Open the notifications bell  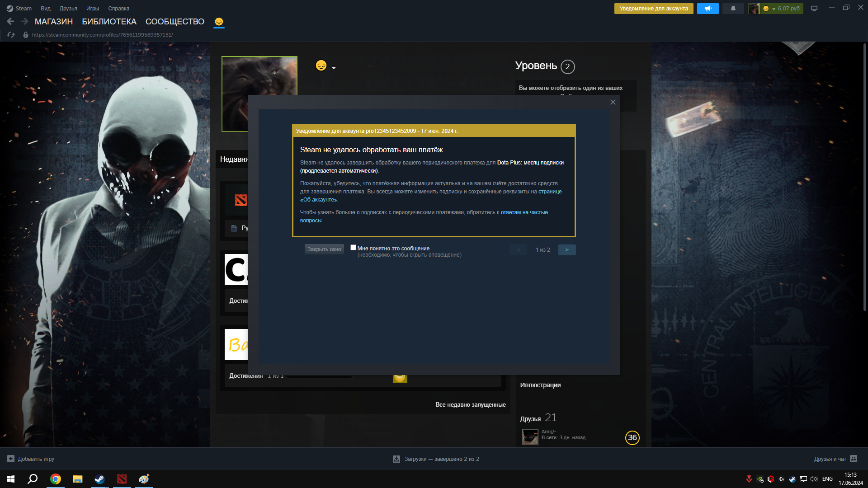pos(733,9)
